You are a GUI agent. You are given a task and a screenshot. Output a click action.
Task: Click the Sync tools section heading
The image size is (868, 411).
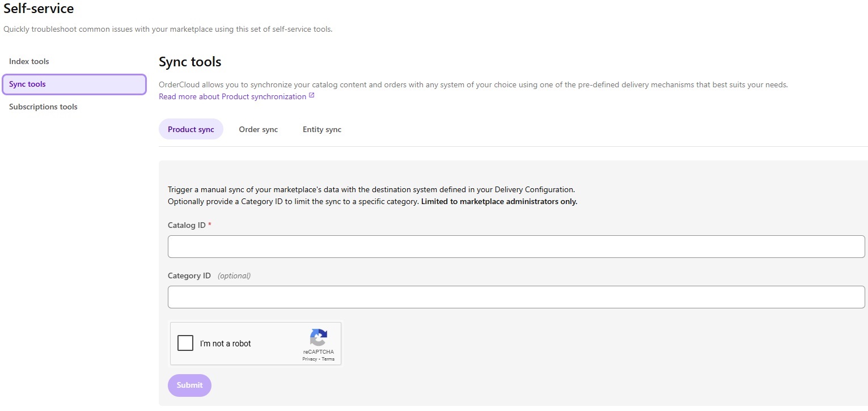click(x=190, y=61)
